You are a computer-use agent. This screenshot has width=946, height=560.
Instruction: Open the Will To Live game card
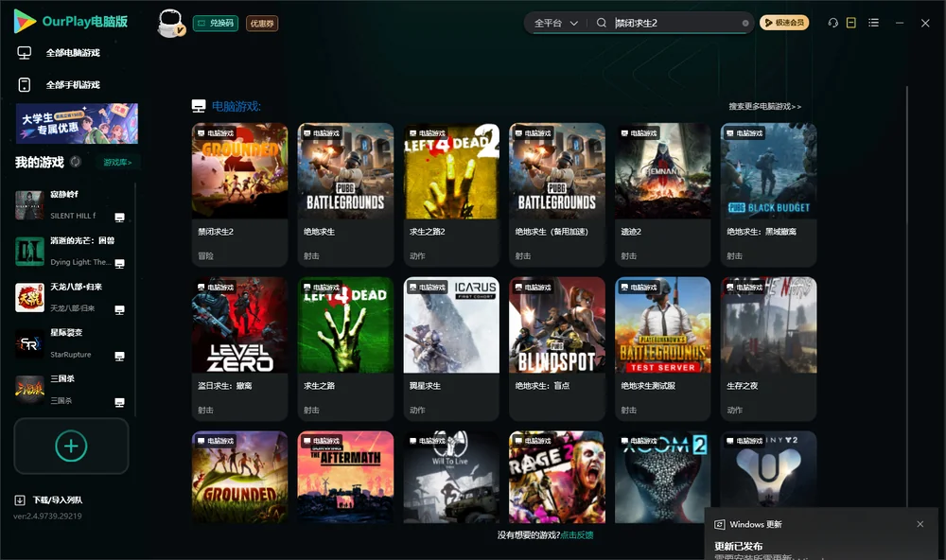tap(451, 477)
